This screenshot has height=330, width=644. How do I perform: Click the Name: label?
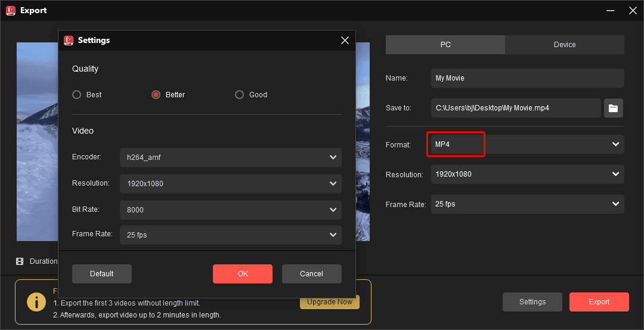pyautogui.click(x=397, y=78)
